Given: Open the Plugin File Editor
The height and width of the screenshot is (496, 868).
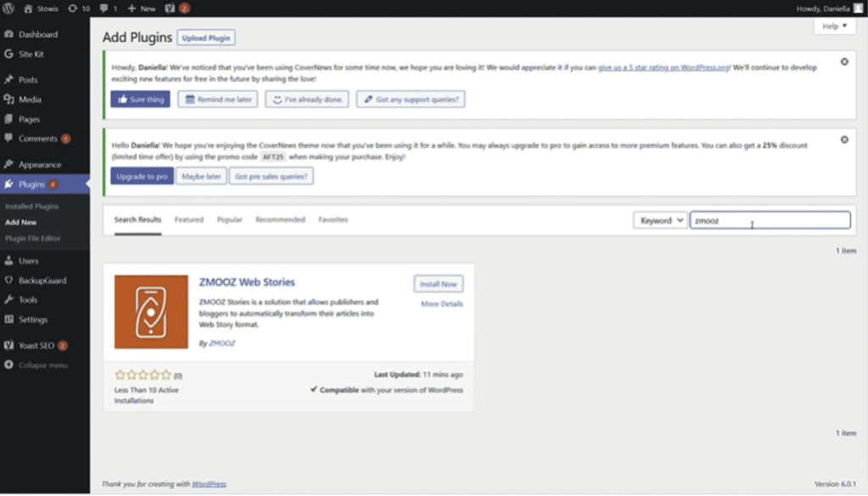Looking at the screenshot, I should [33, 238].
